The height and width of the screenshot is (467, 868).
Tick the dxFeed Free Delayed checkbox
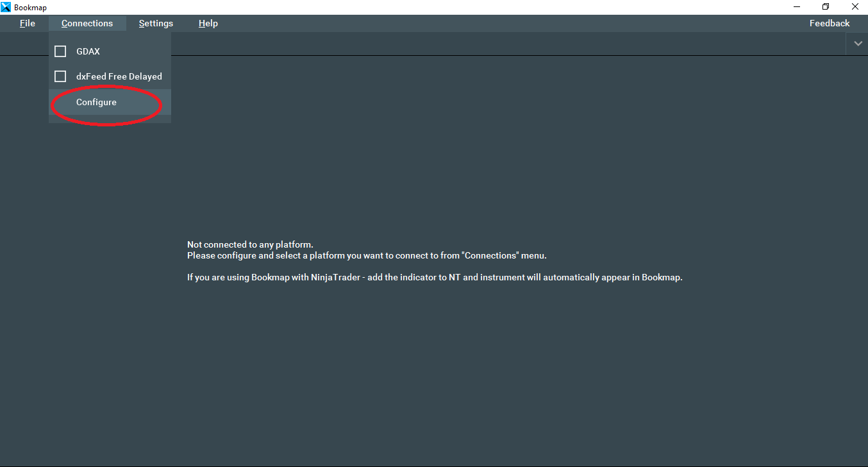(x=60, y=76)
